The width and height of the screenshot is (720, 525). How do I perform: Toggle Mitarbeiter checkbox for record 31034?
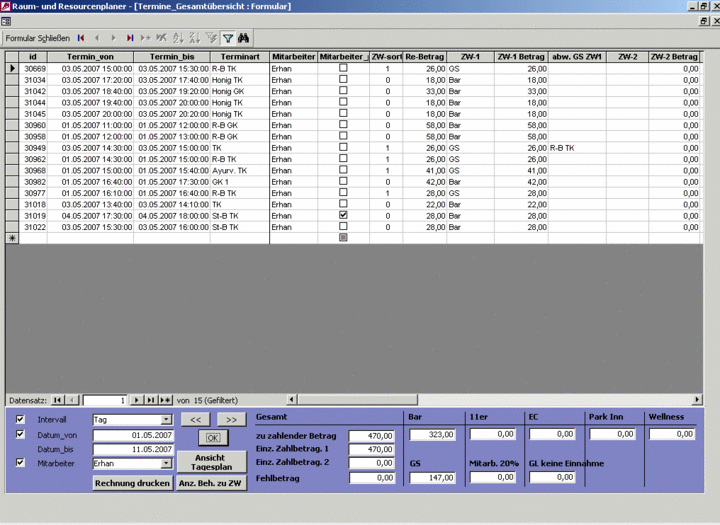(x=343, y=79)
